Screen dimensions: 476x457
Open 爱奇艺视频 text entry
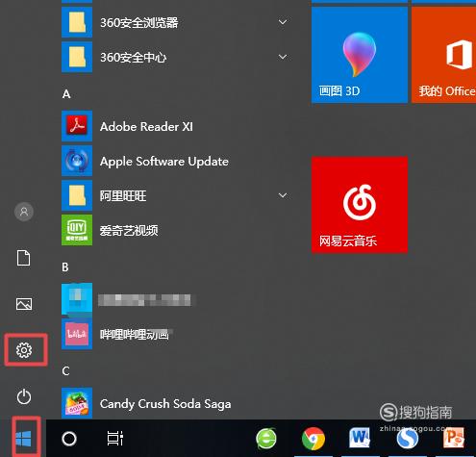coord(129,230)
